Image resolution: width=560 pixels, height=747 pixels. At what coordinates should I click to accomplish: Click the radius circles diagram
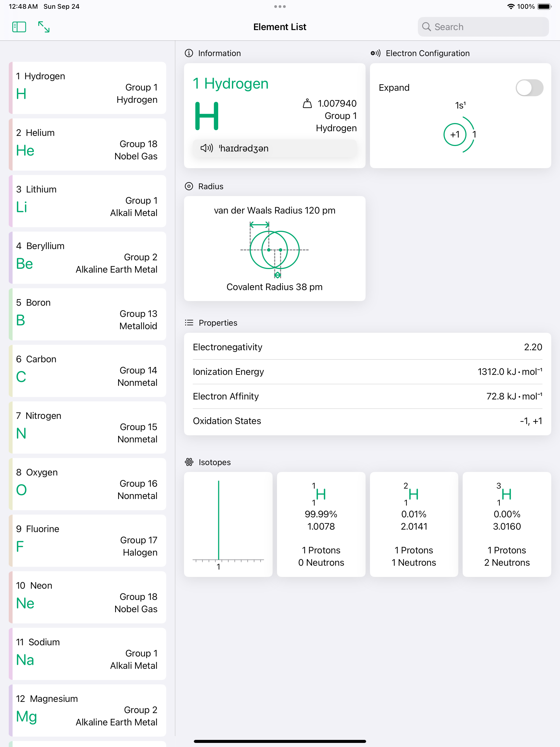(275, 250)
